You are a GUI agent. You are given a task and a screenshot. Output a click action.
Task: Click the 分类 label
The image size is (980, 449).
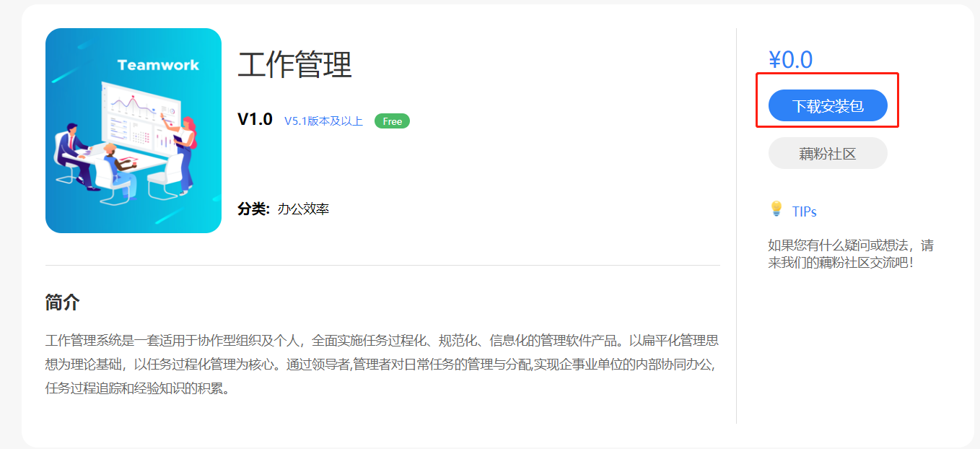(253, 209)
